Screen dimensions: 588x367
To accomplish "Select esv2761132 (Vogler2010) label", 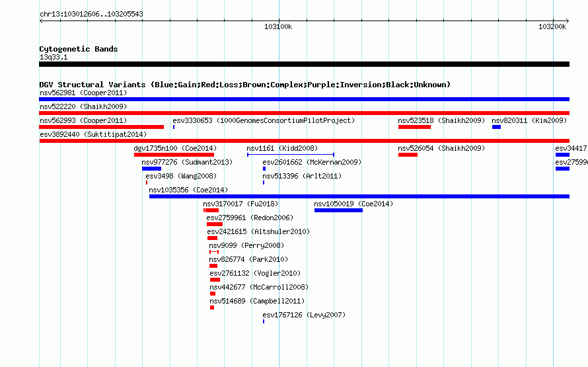I will point(255,273).
